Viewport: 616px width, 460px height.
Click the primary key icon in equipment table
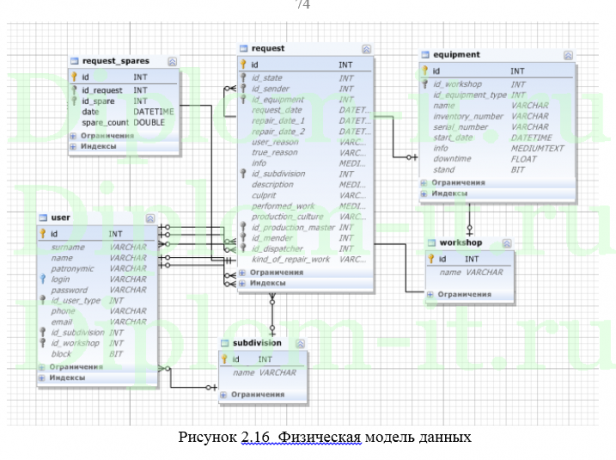pos(424,72)
